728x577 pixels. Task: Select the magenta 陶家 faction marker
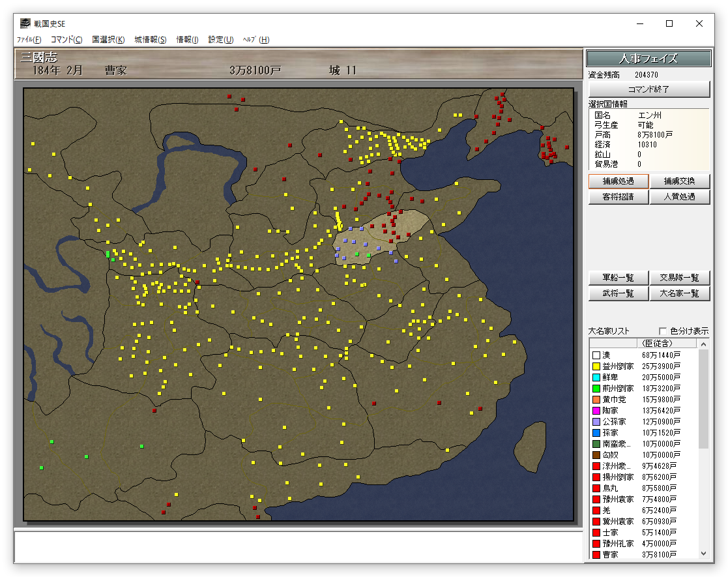point(596,411)
